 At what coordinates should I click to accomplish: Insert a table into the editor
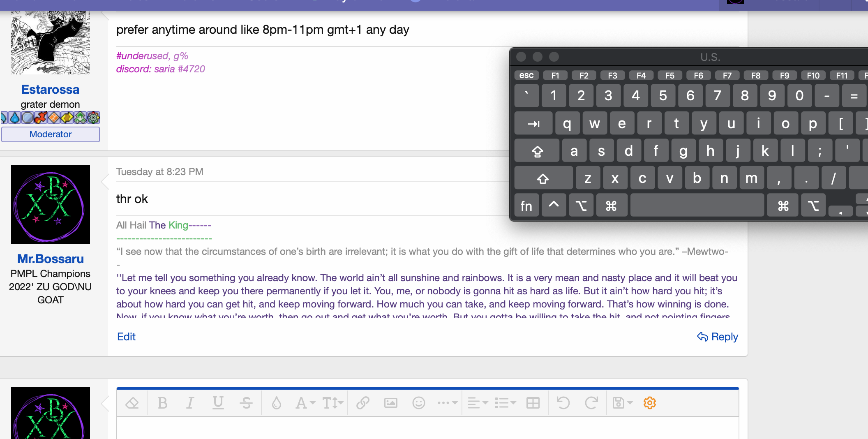[x=533, y=403]
